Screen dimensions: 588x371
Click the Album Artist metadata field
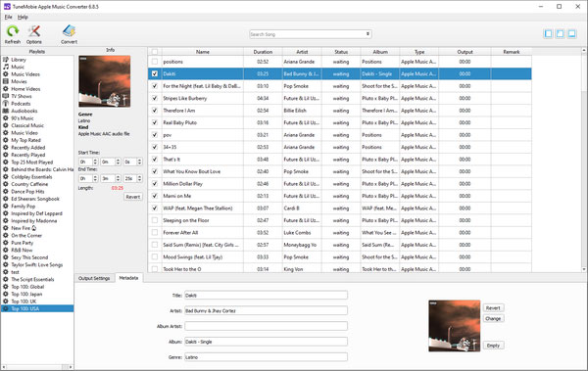point(267,326)
